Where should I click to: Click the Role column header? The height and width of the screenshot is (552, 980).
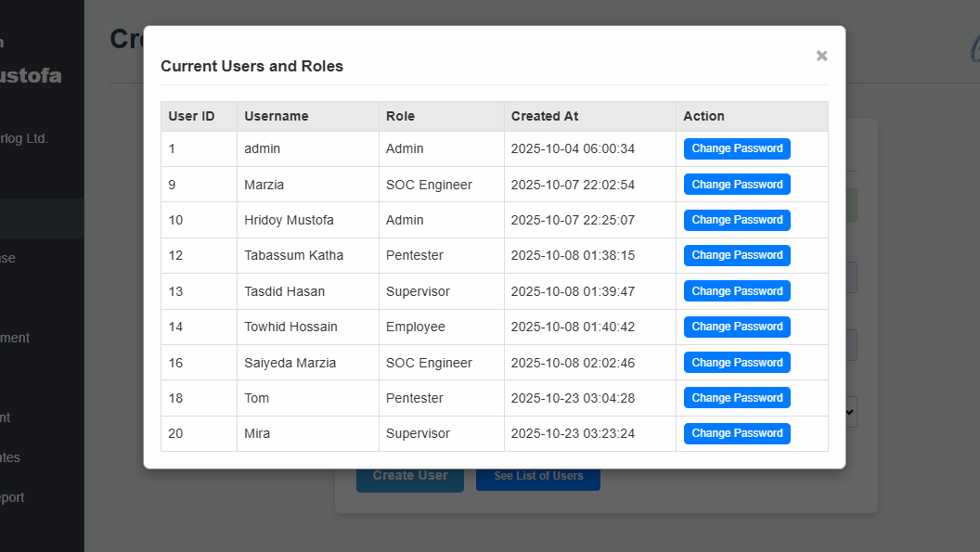point(400,116)
